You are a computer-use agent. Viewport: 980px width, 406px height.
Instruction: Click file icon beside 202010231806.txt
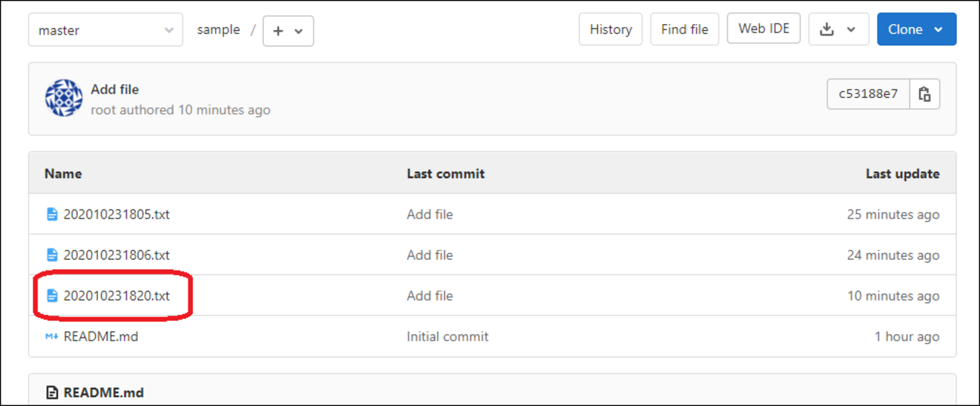pos(52,255)
